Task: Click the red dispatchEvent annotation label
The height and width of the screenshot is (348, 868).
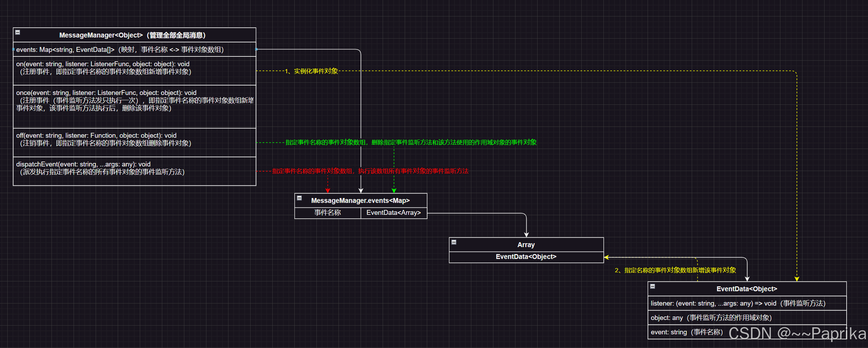Action: coord(371,171)
